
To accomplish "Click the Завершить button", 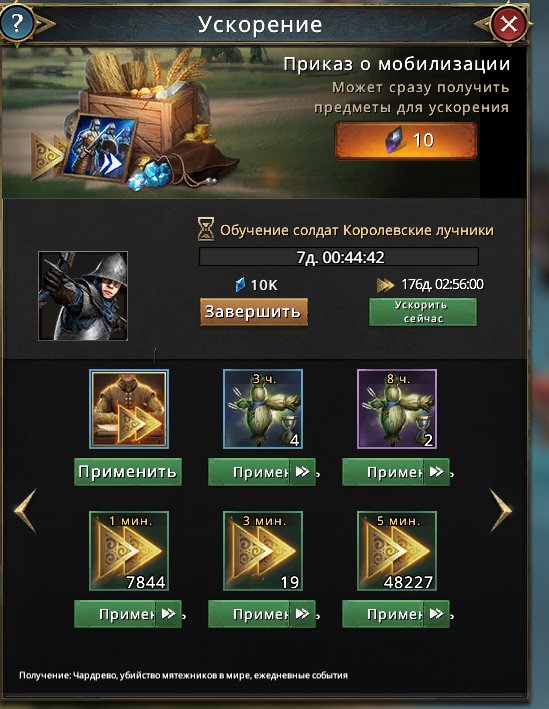I will click(x=254, y=312).
